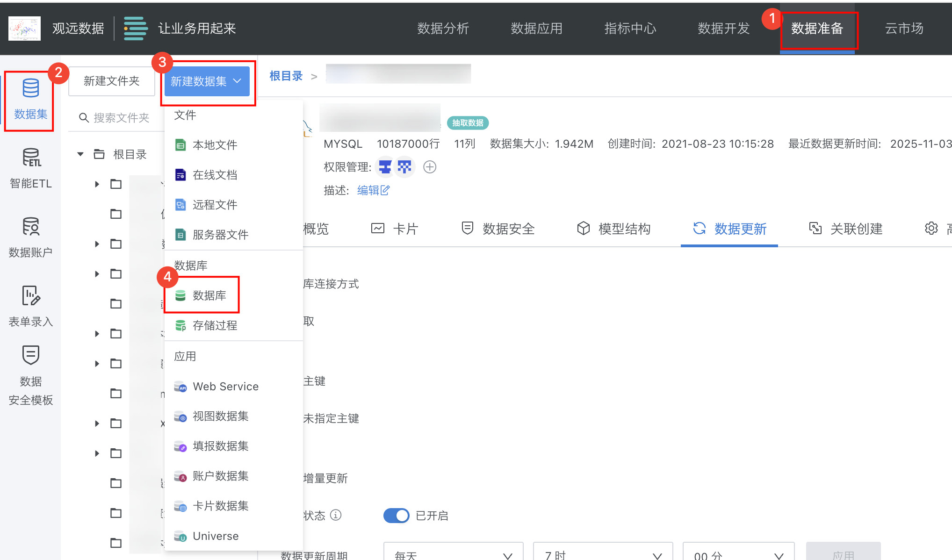Open the 每天 frequency dropdown
952x560 pixels.
pos(453,554)
